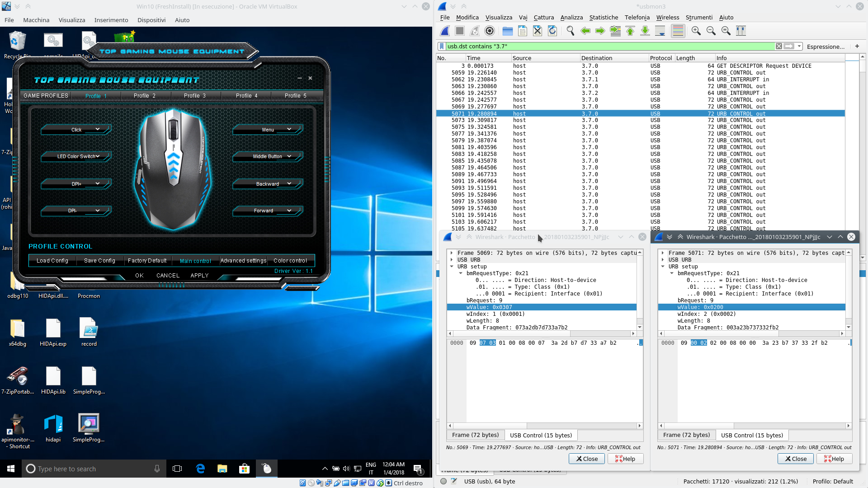
Task: Click zoom in on packet text
Action: 696,31
